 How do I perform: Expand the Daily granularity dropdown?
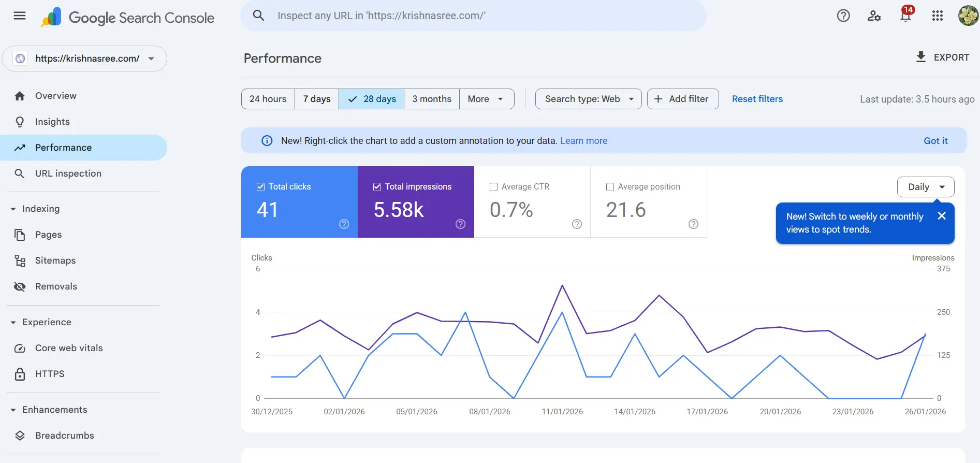click(x=925, y=187)
